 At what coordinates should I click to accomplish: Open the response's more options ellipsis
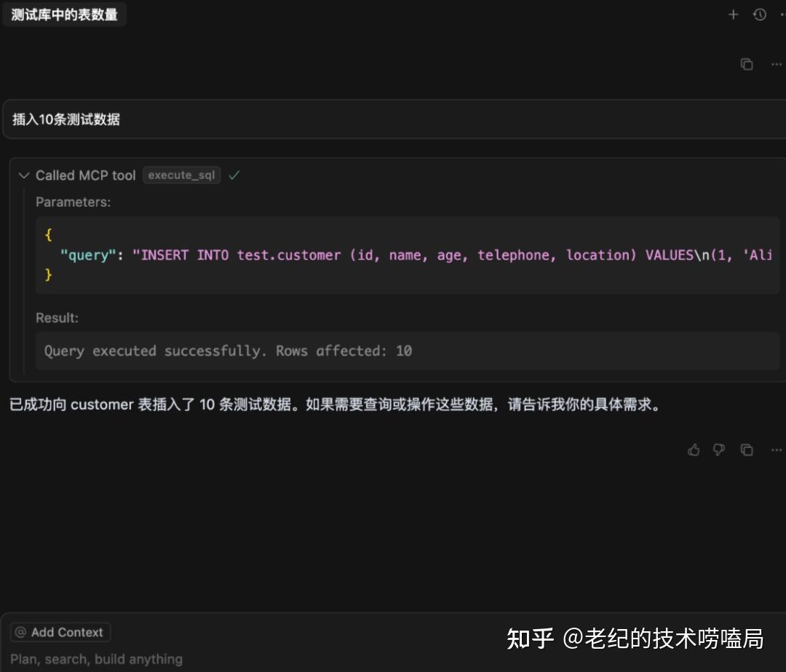point(777,449)
